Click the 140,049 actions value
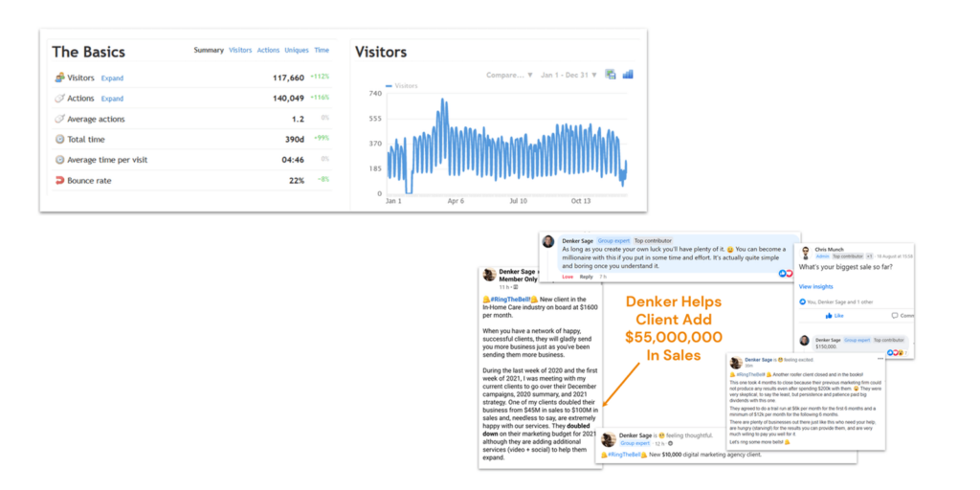 click(288, 99)
